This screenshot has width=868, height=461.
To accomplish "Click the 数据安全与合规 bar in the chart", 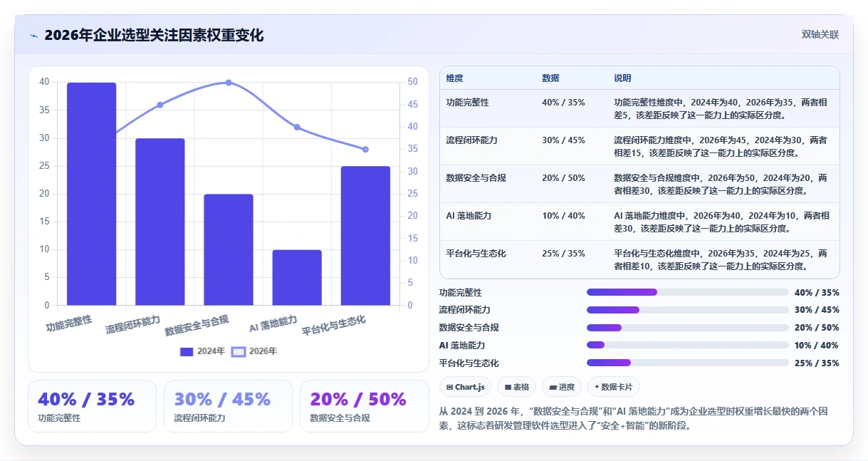I will tap(229, 250).
